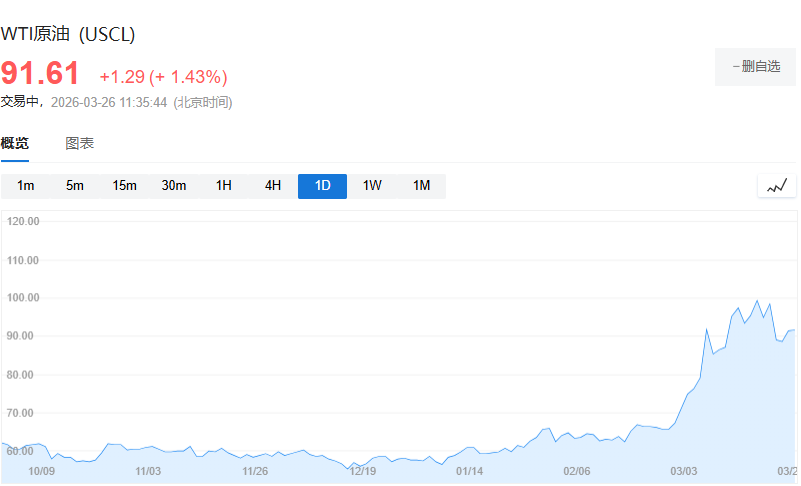
Task: Choose the 15m timeframe
Action: pos(125,186)
